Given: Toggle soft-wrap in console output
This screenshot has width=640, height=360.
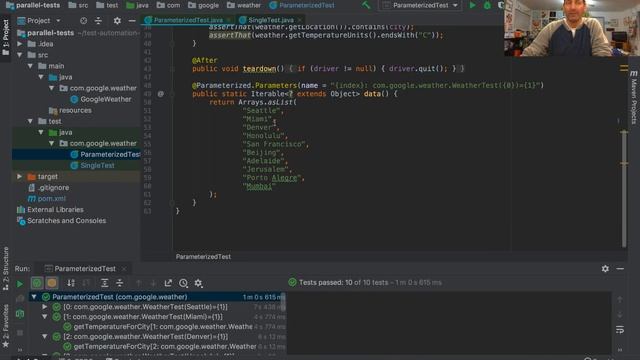Looking at the screenshot, I should click(x=620, y=330).
